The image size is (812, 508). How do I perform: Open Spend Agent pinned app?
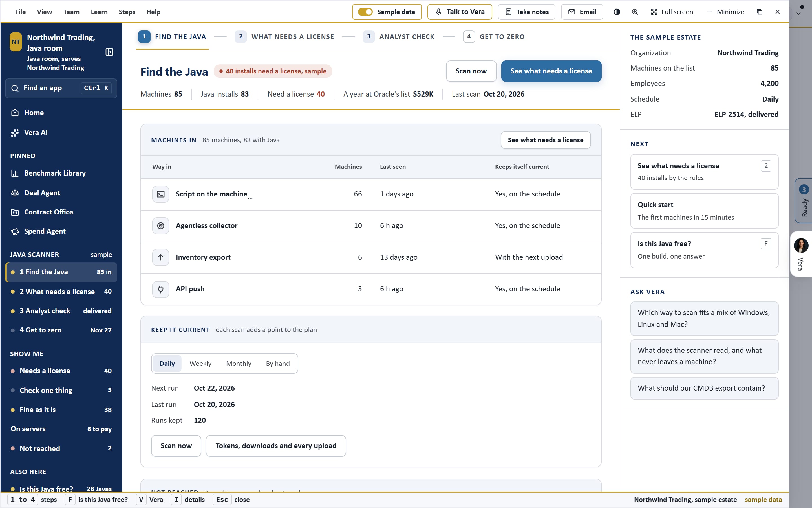[x=61, y=231]
